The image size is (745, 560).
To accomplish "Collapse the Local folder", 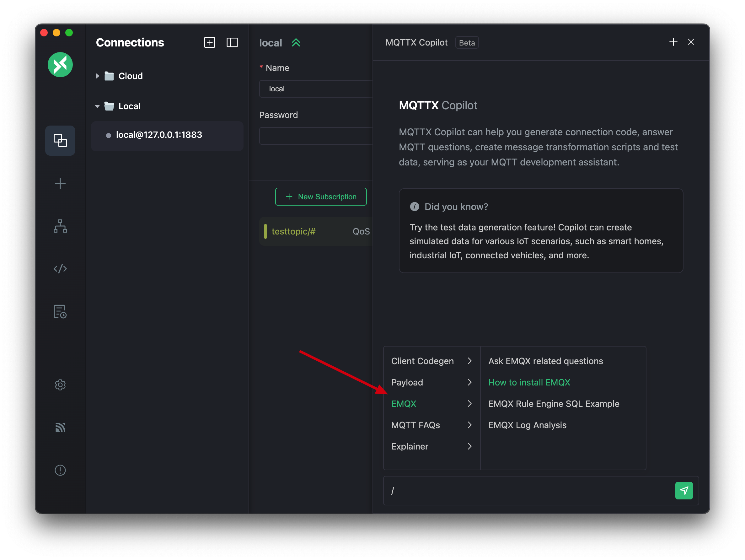I will 97,106.
